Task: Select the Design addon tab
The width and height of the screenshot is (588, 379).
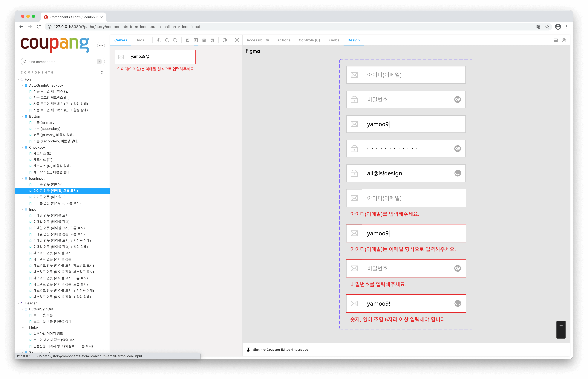Action: (x=353, y=40)
